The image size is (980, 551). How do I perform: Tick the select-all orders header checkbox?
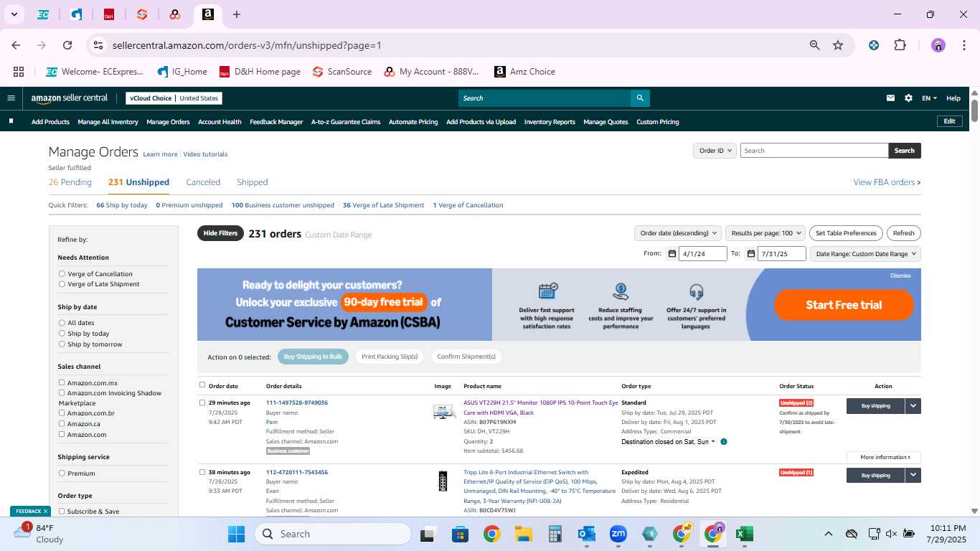(x=202, y=385)
